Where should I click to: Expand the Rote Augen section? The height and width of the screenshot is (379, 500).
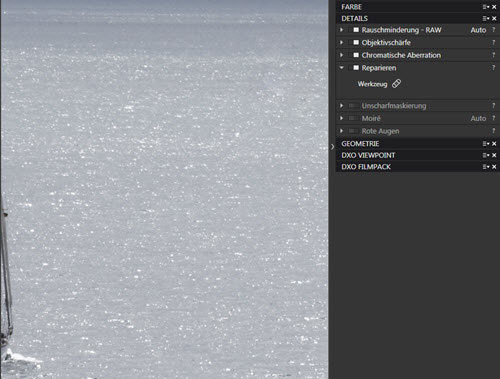(342, 131)
